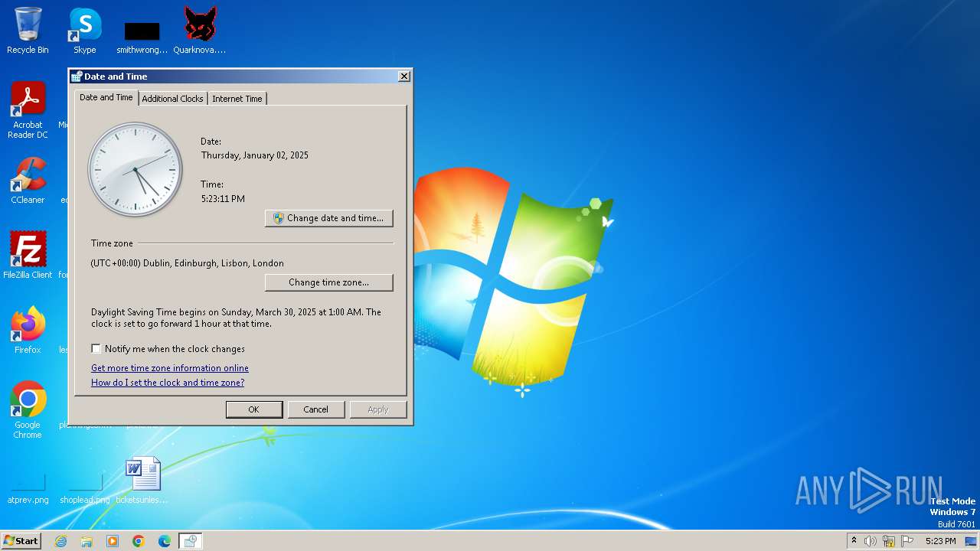
Task: Open the CCleaner desktop shortcut
Action: click(x=28, y=181)
